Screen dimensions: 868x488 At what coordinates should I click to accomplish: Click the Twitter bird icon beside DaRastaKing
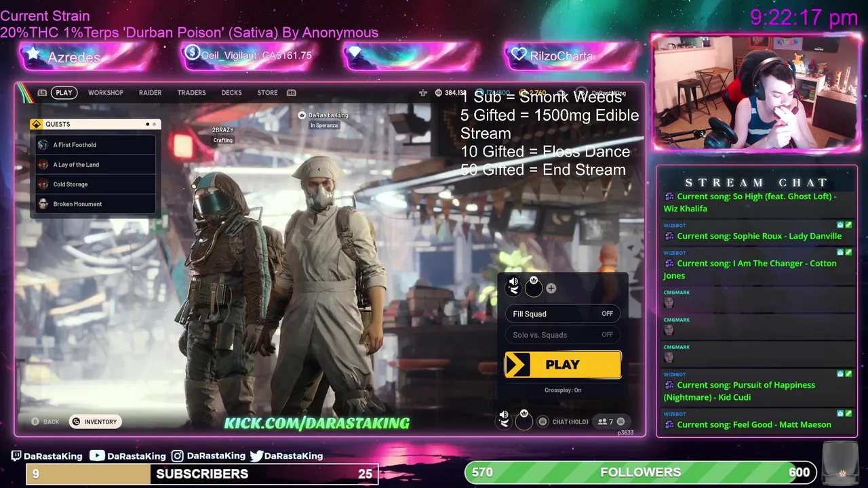(x=256, y=456)
